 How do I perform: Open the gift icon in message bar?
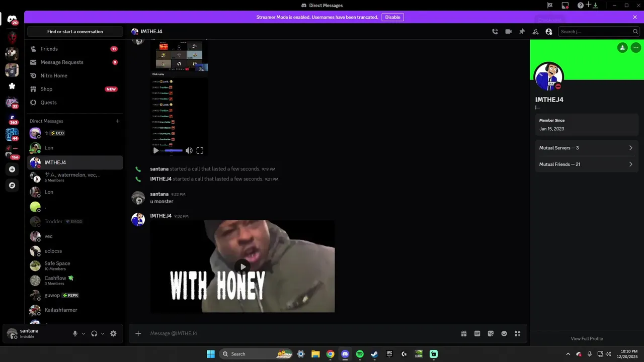[464, 333]
